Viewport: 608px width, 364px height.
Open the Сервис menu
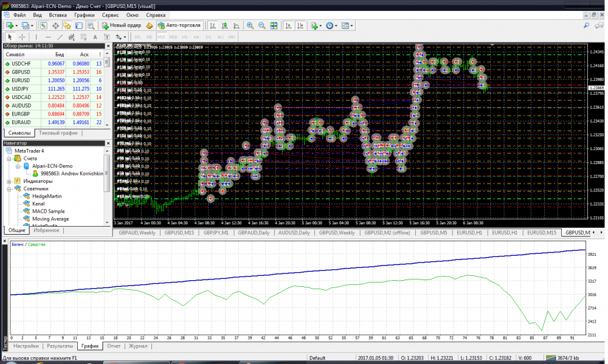[110, 15]
